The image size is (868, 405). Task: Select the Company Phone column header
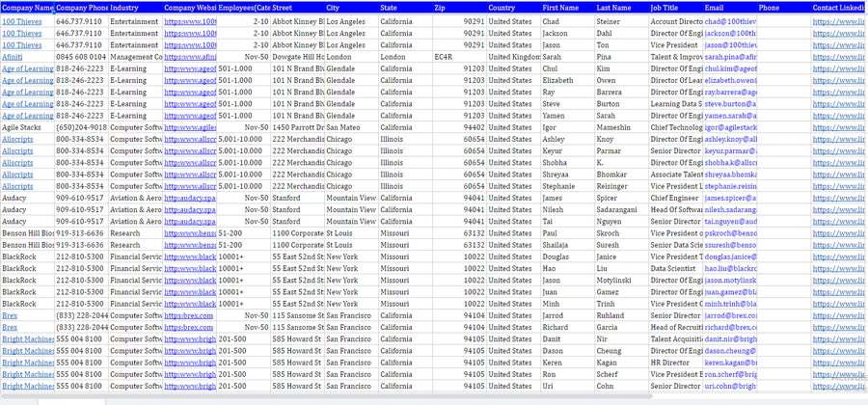coord(81,8)
